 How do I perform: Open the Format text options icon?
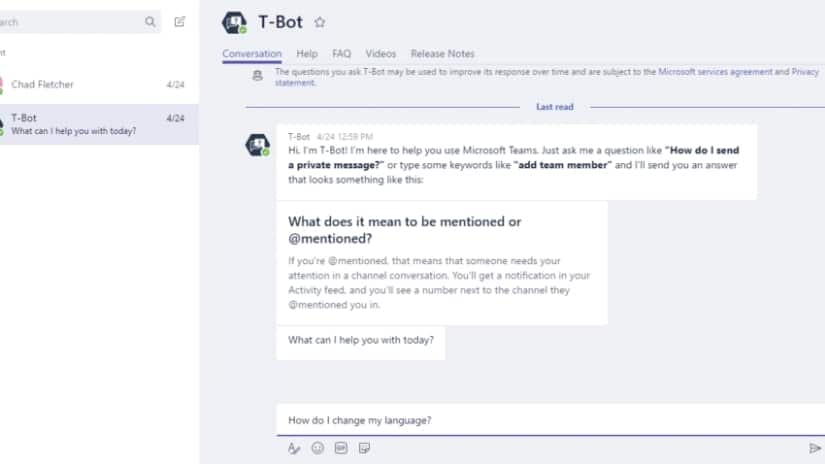pyautogui.click(x=294, y=448)
